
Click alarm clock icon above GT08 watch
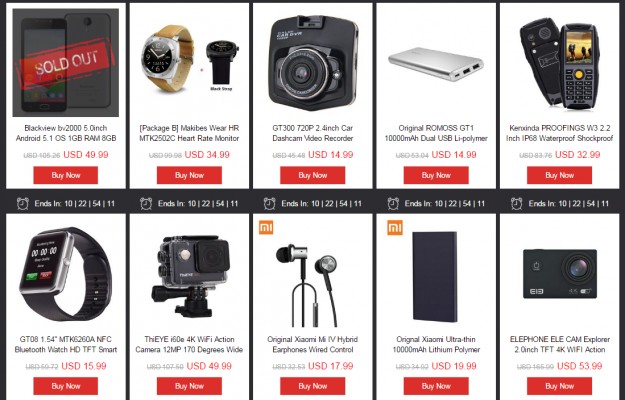23,204
